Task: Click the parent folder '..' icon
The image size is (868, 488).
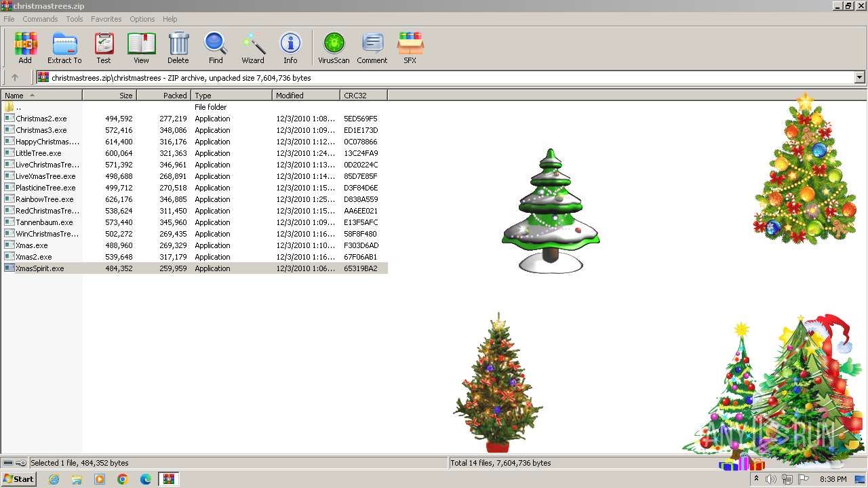Action: 9,107
